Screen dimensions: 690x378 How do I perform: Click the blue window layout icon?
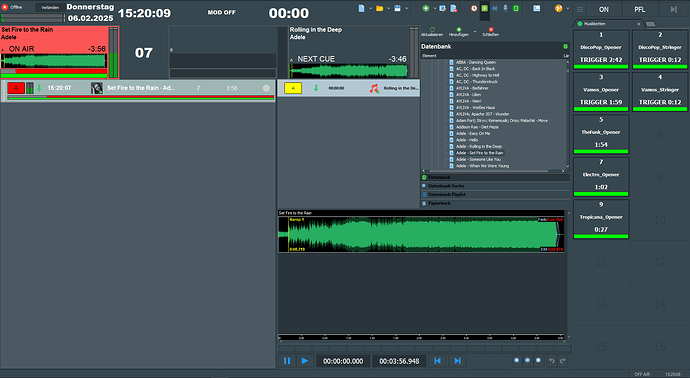pyautogui.click(x=536, y=8)
